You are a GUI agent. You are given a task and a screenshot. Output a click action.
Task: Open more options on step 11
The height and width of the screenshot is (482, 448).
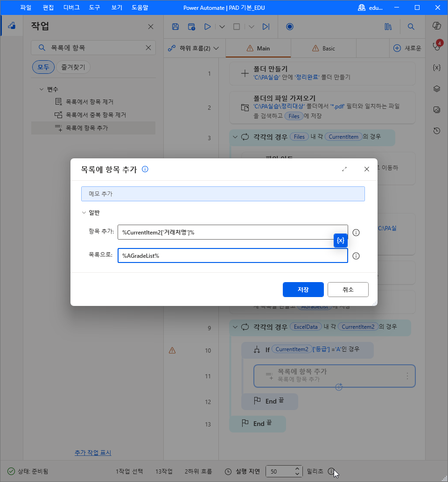pyautogui.click(x=407, y=376)
